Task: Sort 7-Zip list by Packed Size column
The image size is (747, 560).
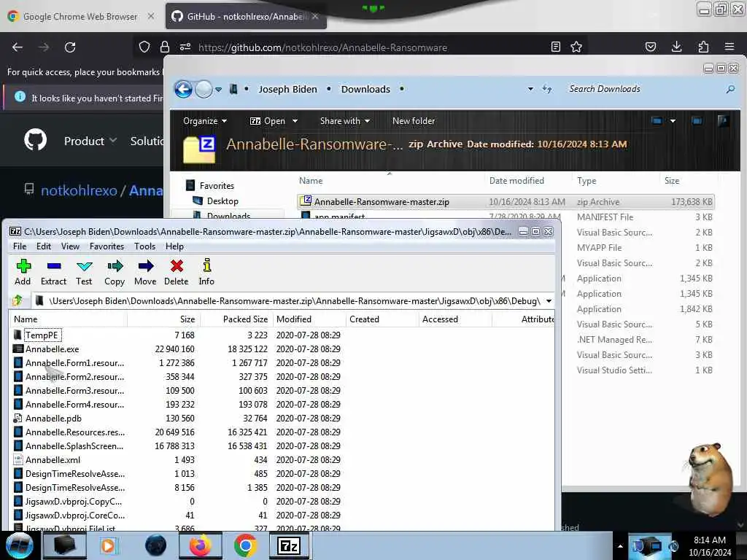Action: [236, 319]
